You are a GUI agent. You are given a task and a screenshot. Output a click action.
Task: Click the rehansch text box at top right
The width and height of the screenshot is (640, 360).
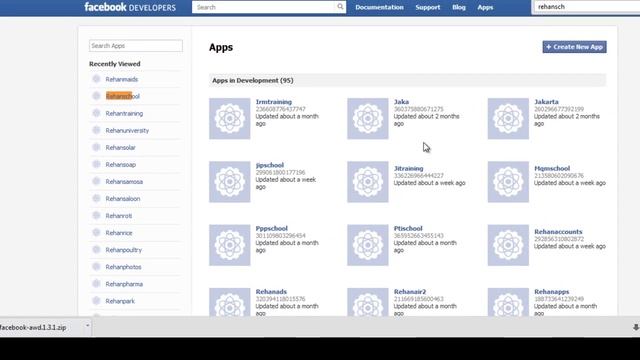coord(587,7)
